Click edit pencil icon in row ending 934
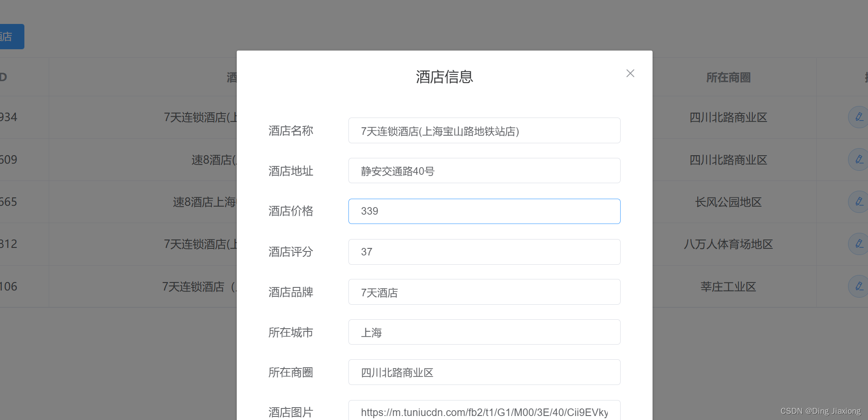The width and height of the screenshot is (868, 420). (x=859, y=117)
